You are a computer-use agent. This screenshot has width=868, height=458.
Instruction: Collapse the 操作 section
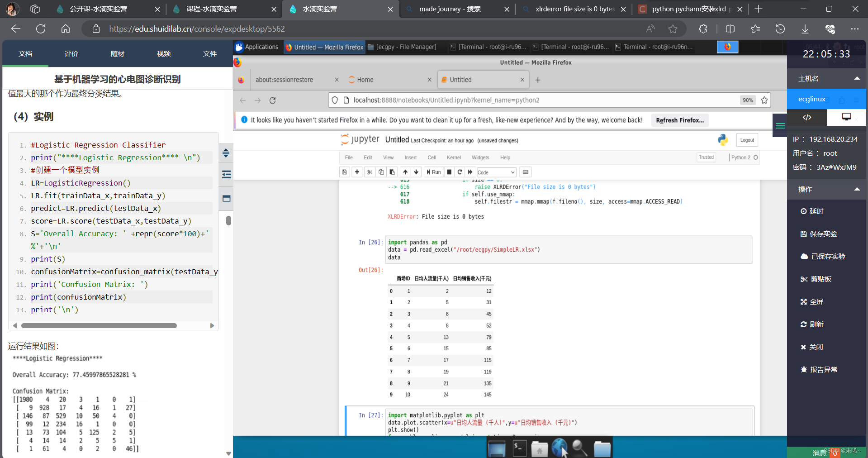pyautogui.click(x=857, y=189)
